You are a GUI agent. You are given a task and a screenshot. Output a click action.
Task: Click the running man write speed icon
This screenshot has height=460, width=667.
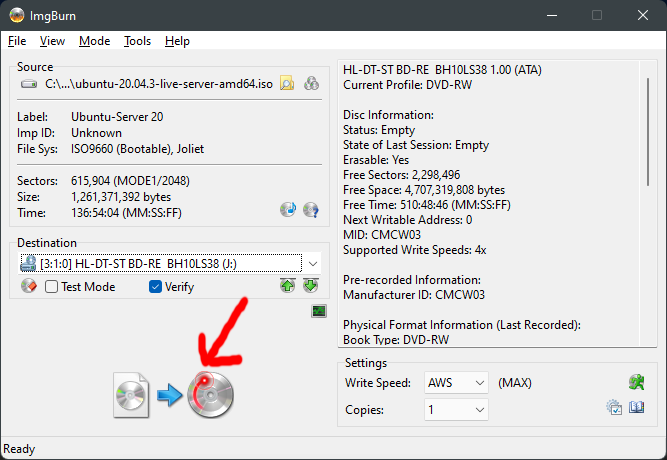(x=637, y=382)
